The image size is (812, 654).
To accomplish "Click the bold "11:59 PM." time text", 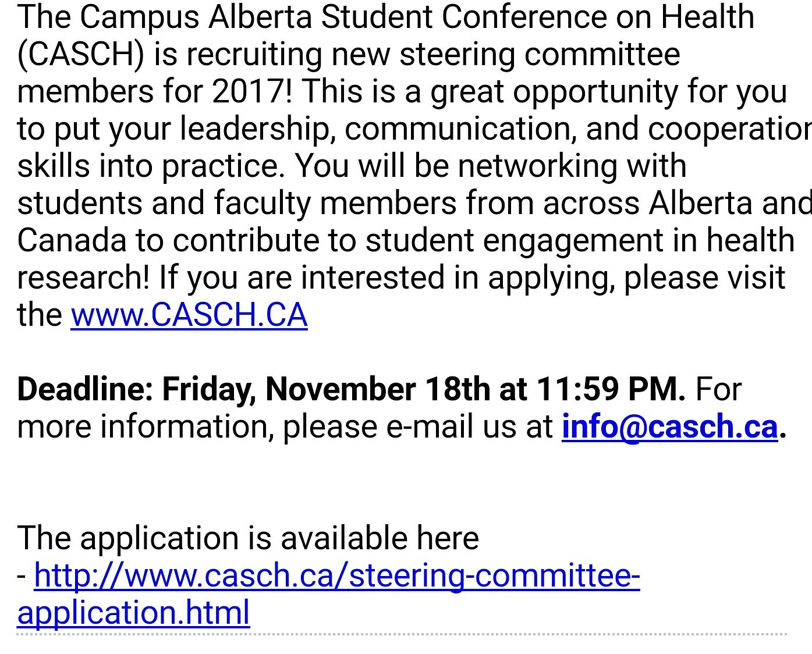I will pyautogui.click(x=611, y=389).
